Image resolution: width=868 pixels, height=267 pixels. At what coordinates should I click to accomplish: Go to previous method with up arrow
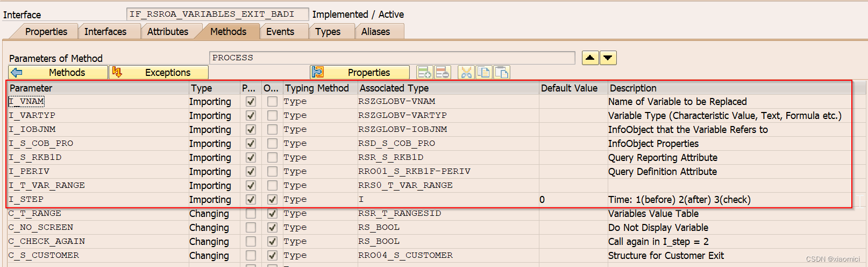tap(590, 58)
